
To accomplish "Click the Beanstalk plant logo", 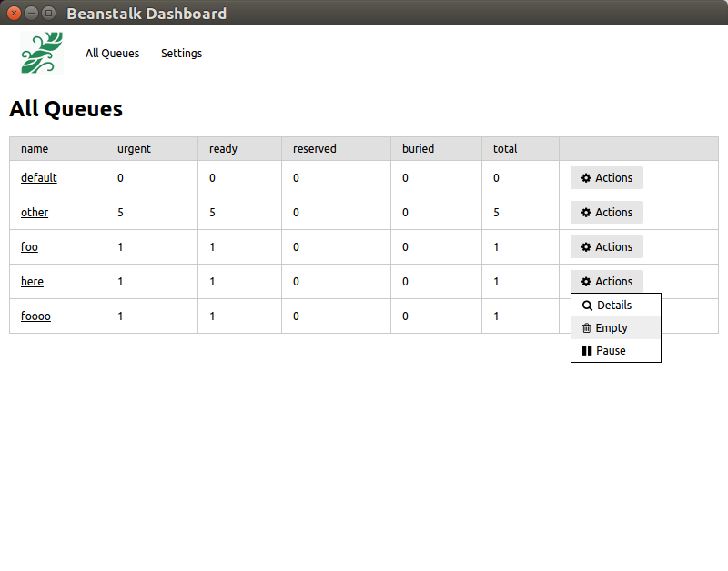I will 42,53.
